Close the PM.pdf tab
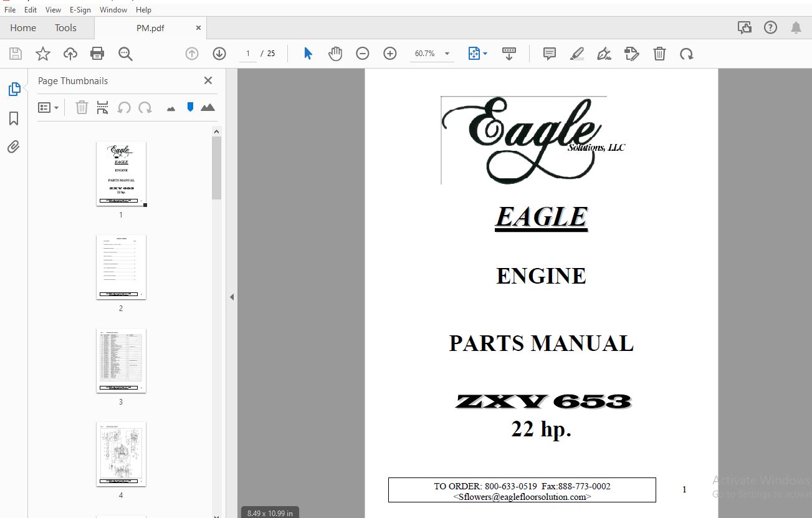Image resolution: width=812 pixels, height=518 pixels. pyautogui.click(x=198, y=27)
